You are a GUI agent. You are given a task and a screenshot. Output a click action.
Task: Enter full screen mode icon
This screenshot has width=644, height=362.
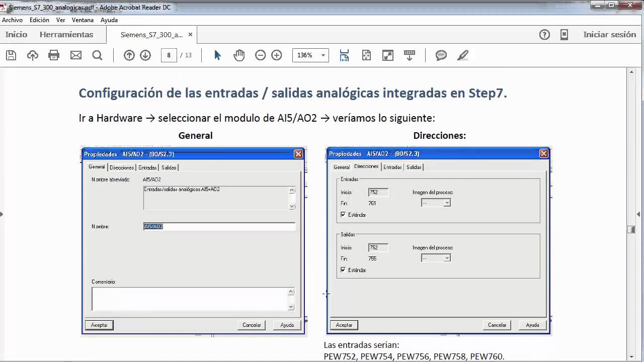click(x=388, y=55)
